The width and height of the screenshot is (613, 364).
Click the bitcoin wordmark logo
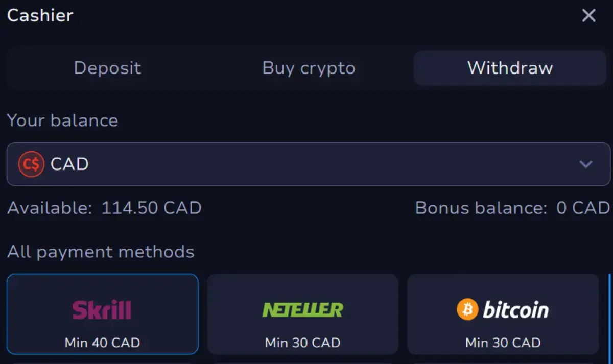[x=517, y=308]
